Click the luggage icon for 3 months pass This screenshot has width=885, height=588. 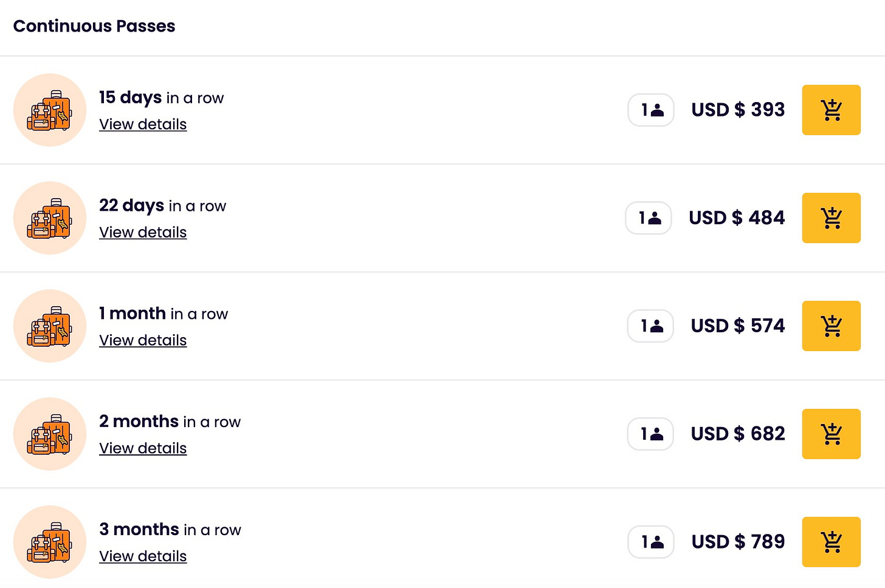(50, 542)
